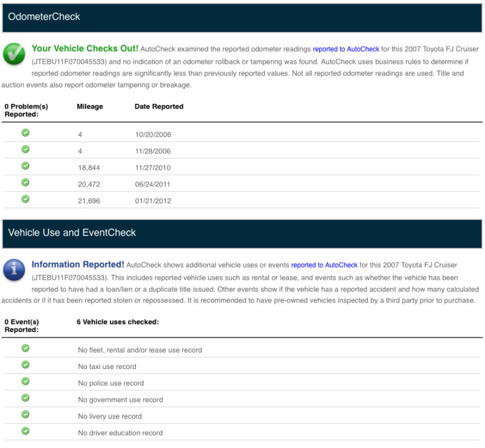
Task: Click the No government use record text
Action: 121,399
